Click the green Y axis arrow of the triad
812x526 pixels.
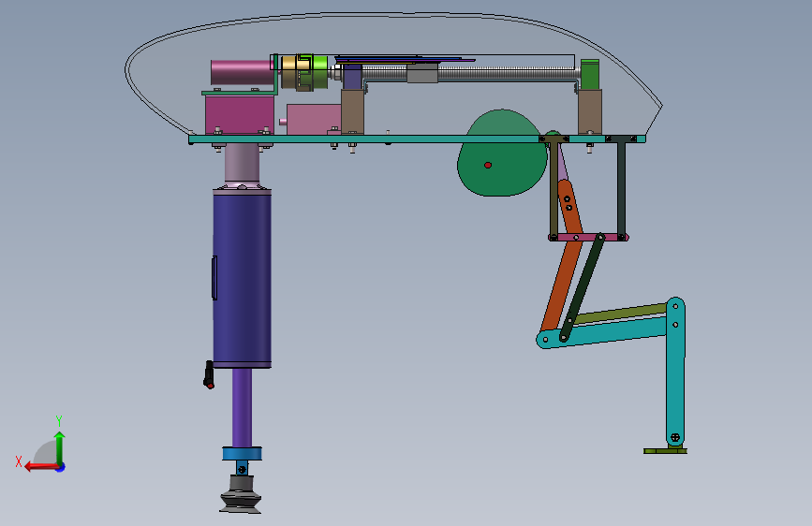pos(60,446)
